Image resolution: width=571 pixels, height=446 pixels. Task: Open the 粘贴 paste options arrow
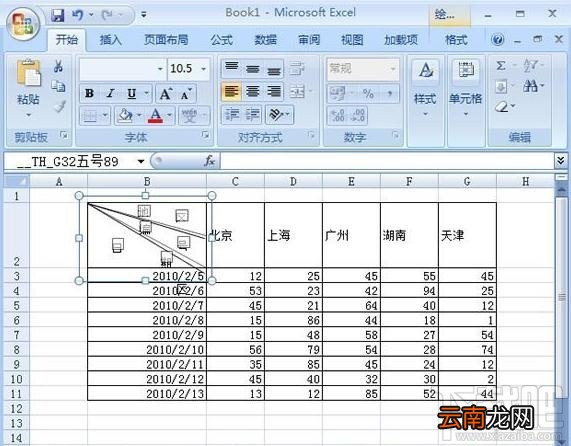point(28,115)
